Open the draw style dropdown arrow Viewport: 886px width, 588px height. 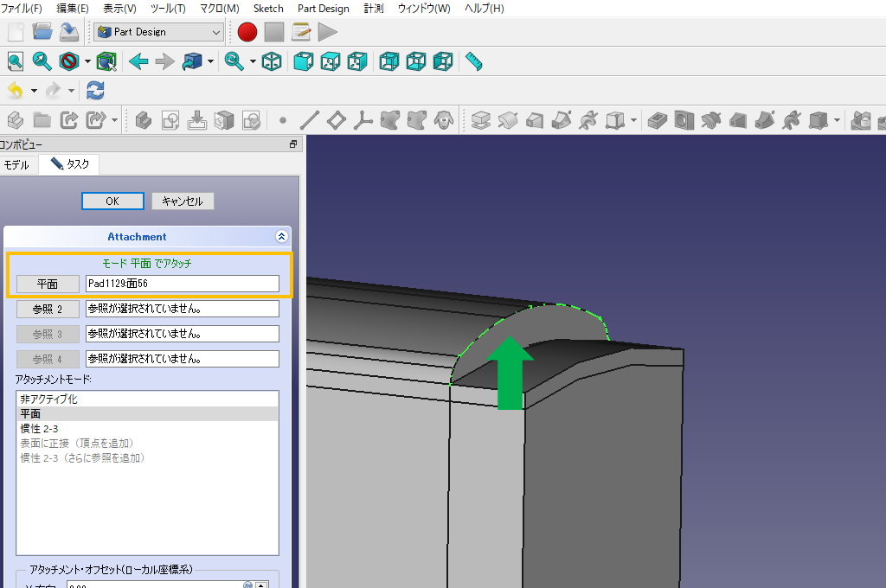(87, 61)
